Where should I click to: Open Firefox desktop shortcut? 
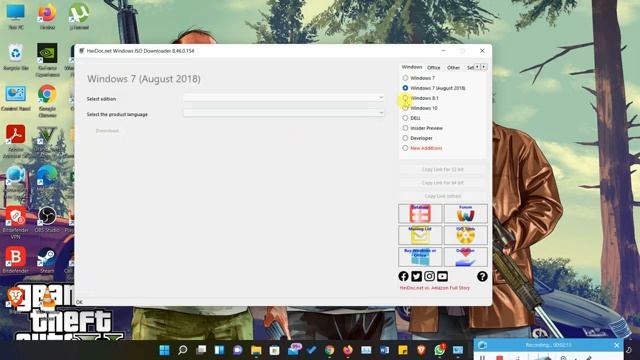47,17
